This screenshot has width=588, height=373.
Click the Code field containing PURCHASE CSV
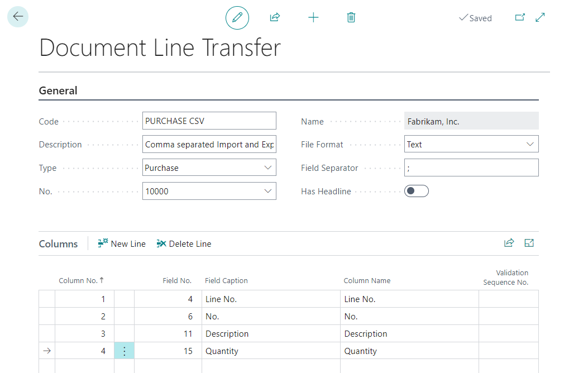click(209, 121)
